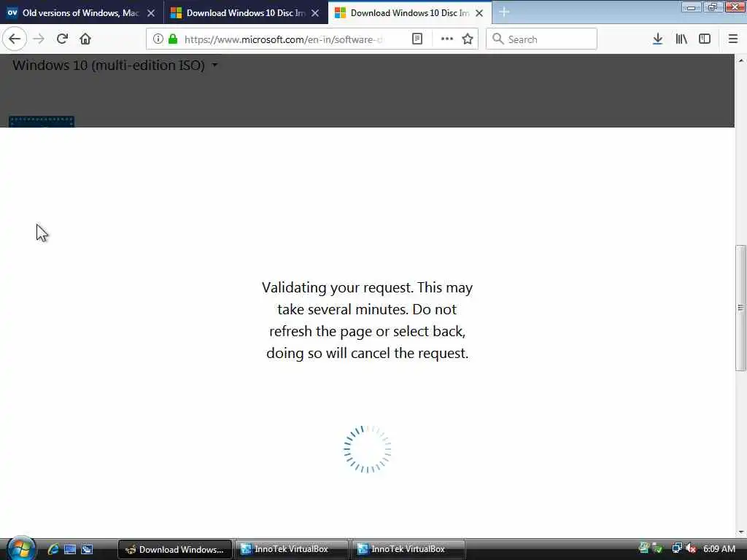Screen dimensions: 747x560
Task: Toggle reader view in address bar
Action: coord(417,39)
